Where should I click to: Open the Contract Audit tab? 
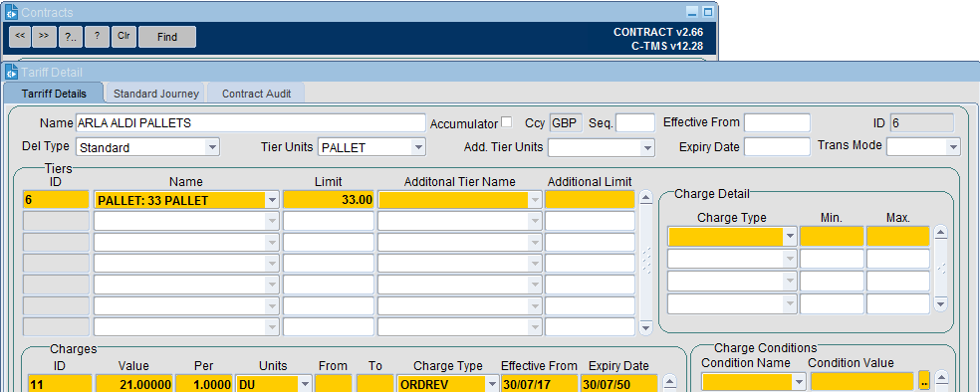(256, 94)
